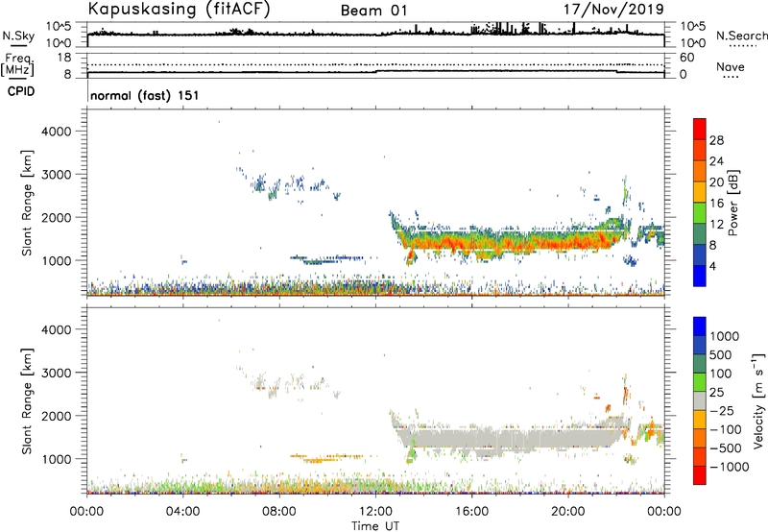Viewport: 768px width, 532px height.
Task: Pick velocity colorbar gray segment 25 to -25
Action: (700, 401)
